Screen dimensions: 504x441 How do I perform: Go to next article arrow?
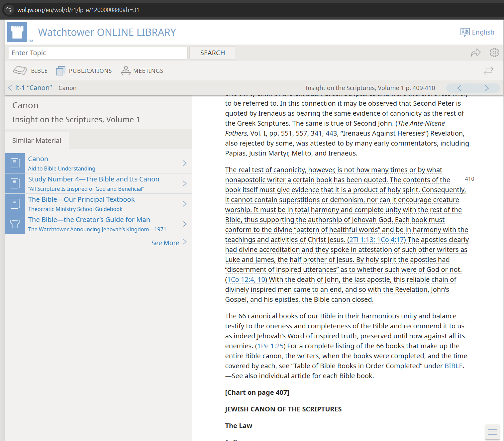486,88
